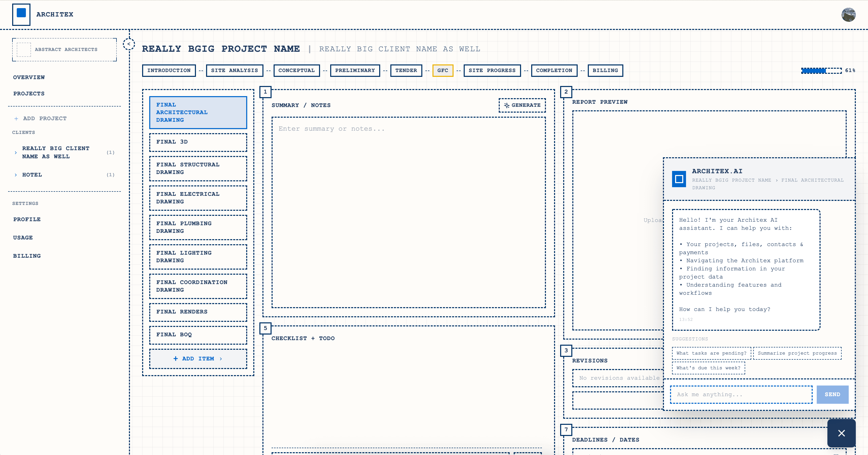
Task: Click badge 3 on the Revisions panel
Action: pyautogui.click(x=566, y=351)
